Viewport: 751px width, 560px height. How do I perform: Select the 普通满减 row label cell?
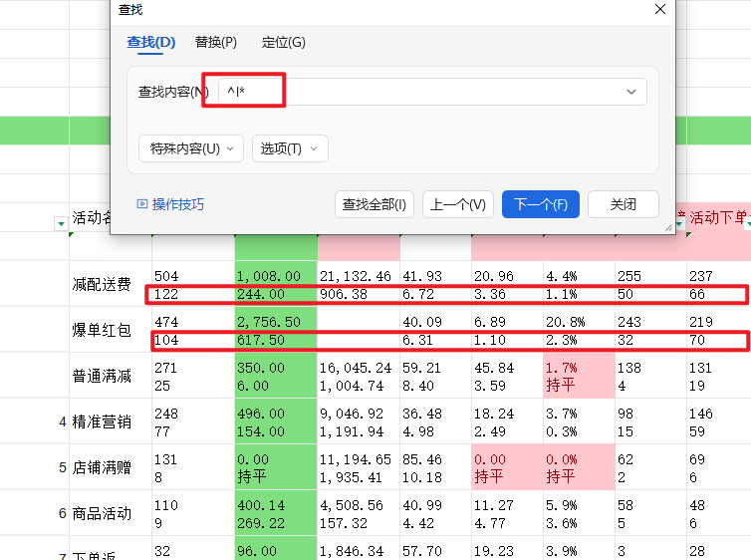(111, 376)
